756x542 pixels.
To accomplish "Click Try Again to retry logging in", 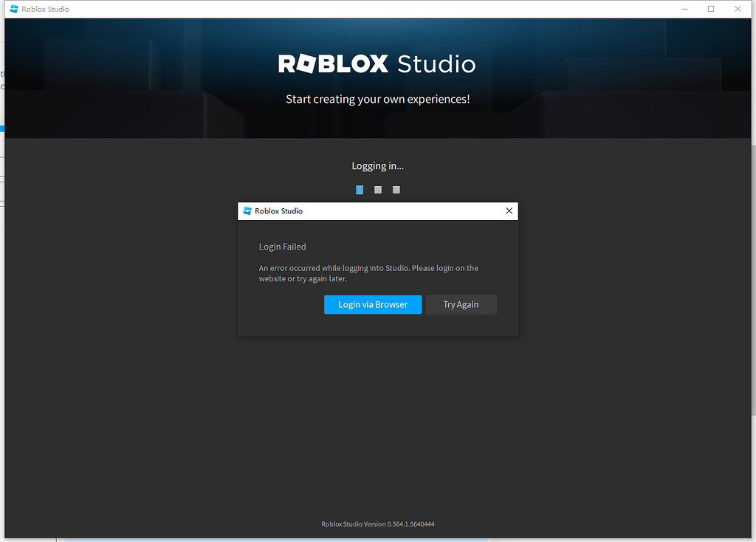I will 461,304.
